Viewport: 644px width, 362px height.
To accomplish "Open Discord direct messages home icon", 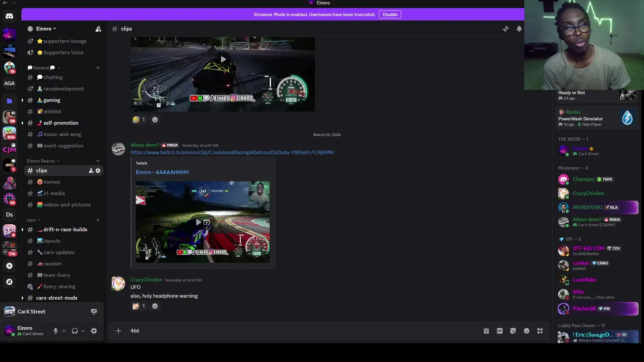I will (9, 16).
